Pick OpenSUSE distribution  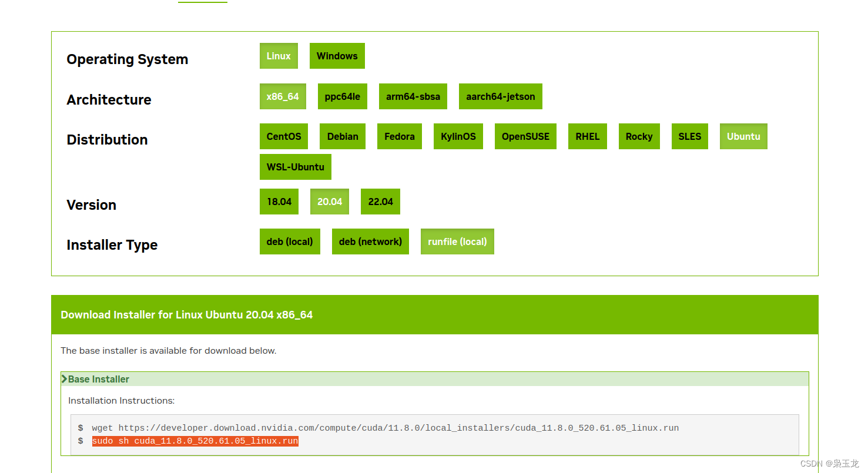pyautogui.click(x=525, y=136)
